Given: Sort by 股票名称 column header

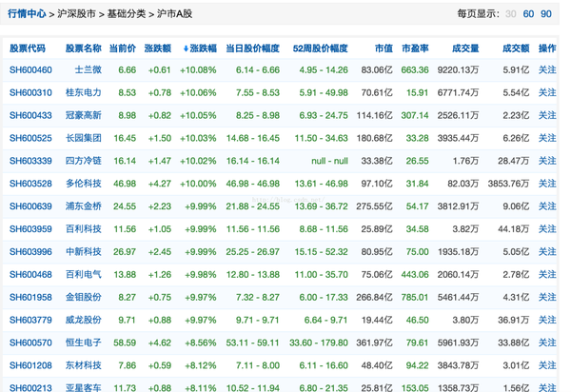Looking at the screenshot, I should pyautogui.click(x=84, y=49).
